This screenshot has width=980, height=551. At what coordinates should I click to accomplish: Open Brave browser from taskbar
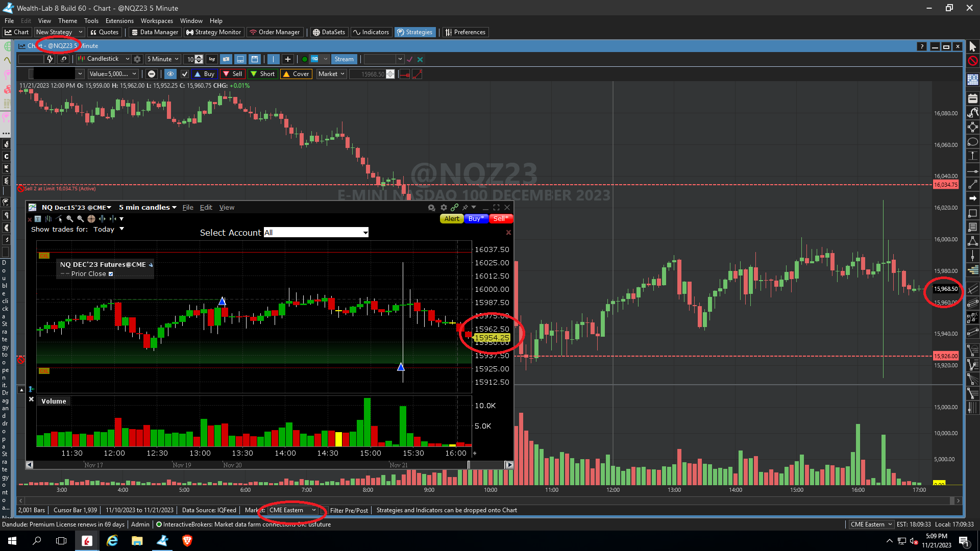point(187,541)
